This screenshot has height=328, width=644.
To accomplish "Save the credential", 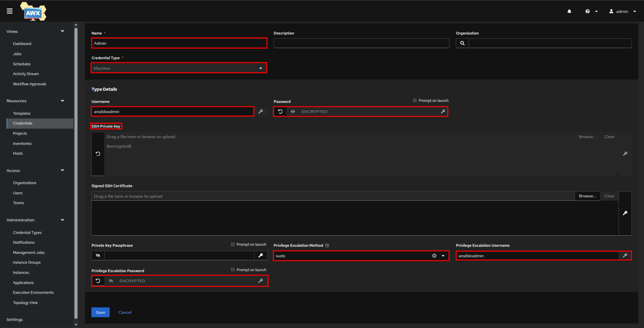I will [x=100, y=312].
